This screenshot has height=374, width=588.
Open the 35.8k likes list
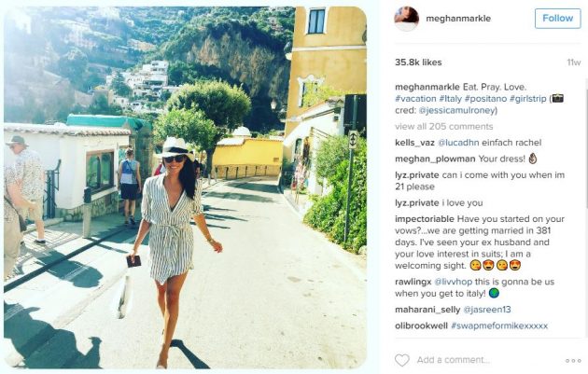coord(418,62)
